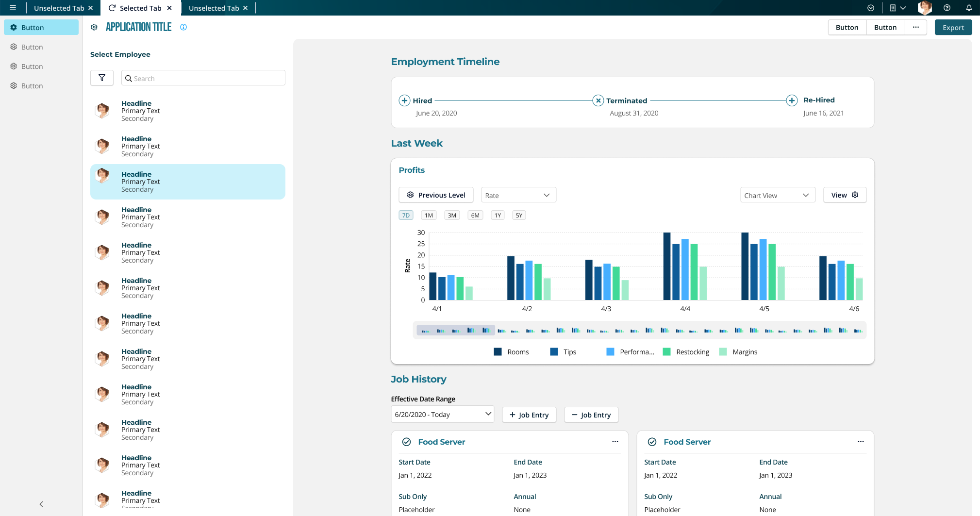Image resolution: width=980 pixels, height=516 pixels.
Task: Open the notifications bell
Action: (969, 8)
